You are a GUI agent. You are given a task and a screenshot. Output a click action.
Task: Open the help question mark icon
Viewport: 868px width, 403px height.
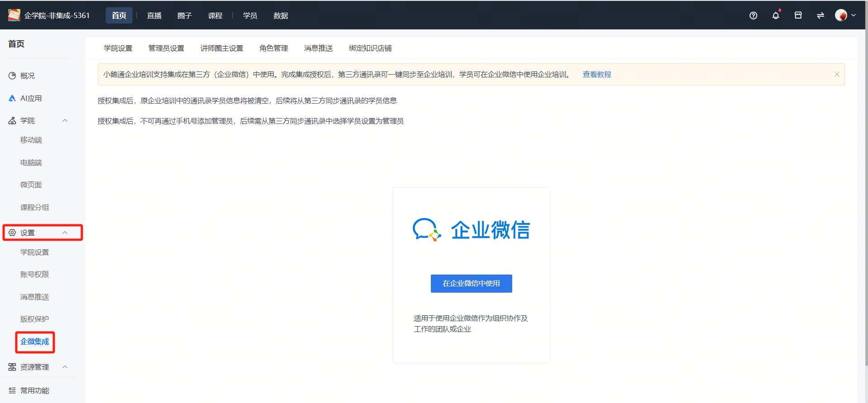(753, 15)
